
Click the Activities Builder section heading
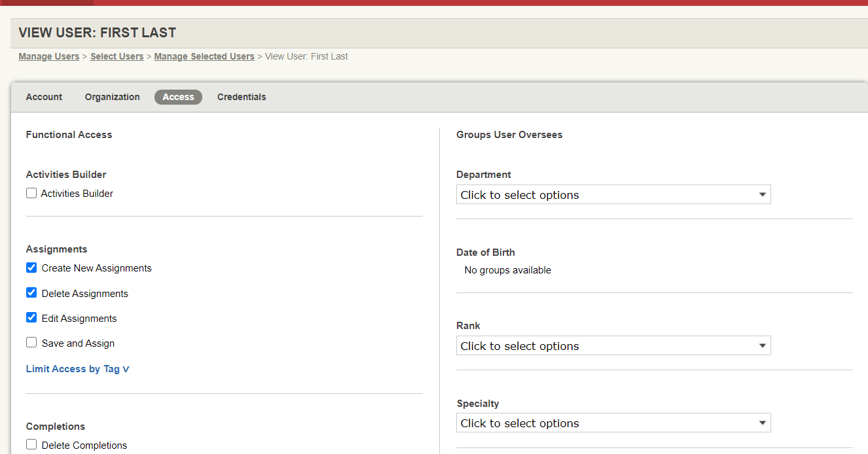66,175
